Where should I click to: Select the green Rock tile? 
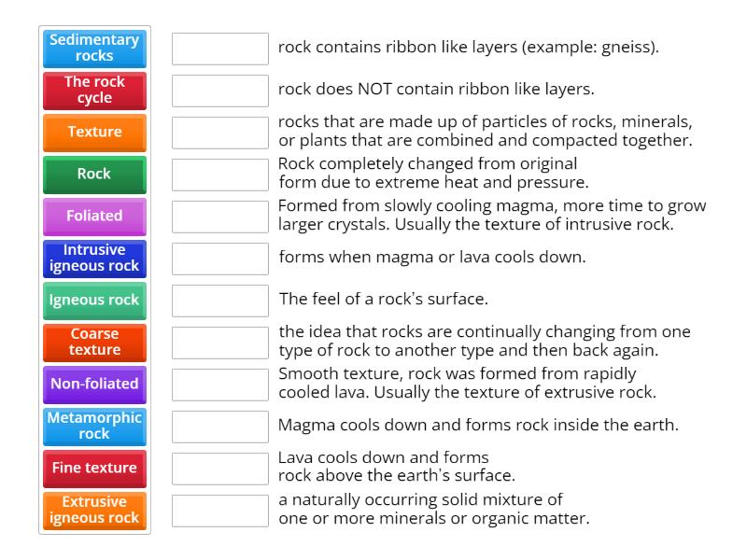pyautogui.click(x=93, y=175)
